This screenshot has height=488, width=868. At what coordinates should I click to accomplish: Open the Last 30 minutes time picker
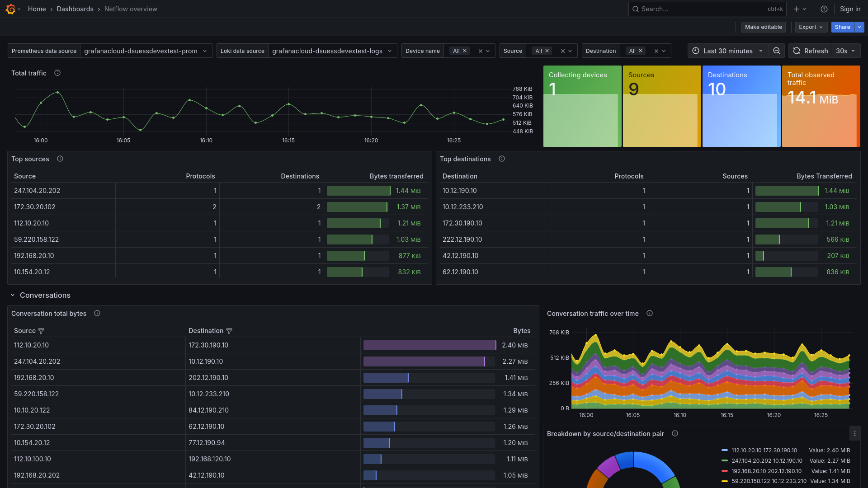(727, 51)
